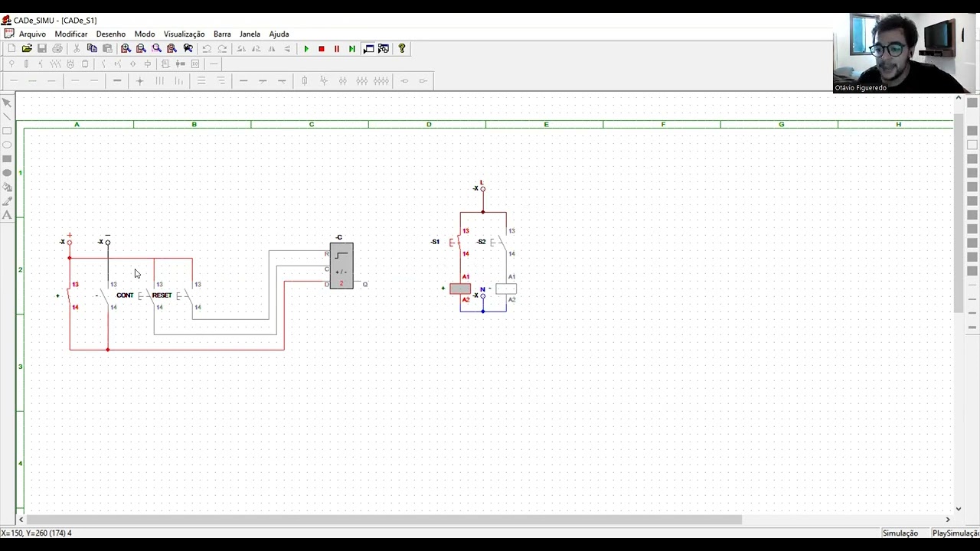Redo the last undone action

222,48
